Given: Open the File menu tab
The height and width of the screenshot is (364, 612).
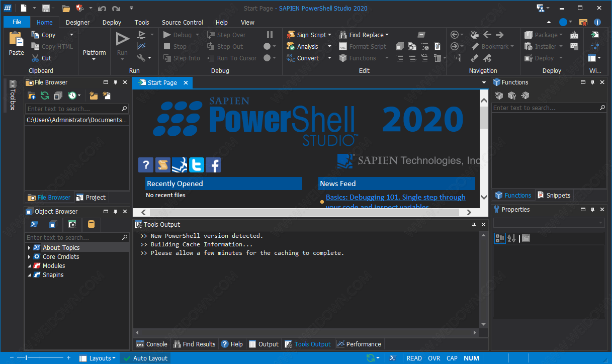Looking at the screenshot, I should (x=17, y=22).
